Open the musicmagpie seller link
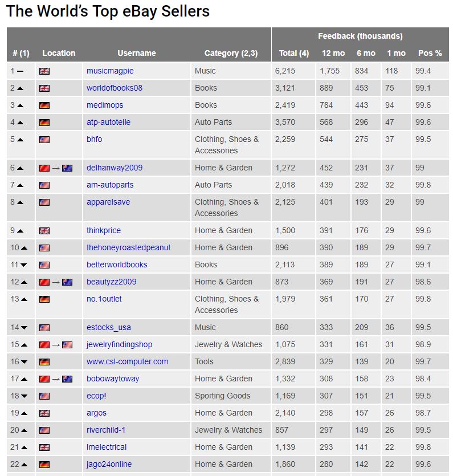This screenshot has height=476, width=453. (x=110, y=71)
